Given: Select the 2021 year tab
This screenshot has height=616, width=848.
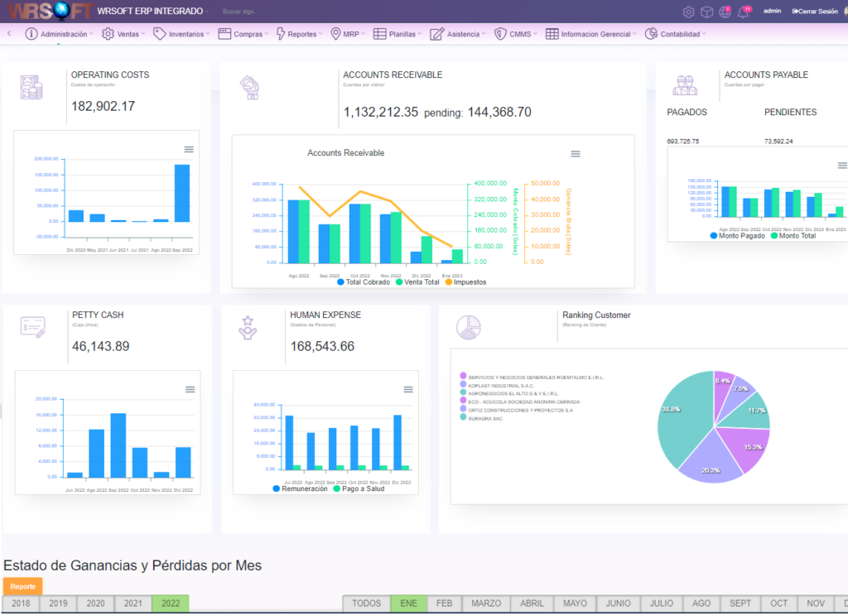Looking at the screenshot, I should coord(133,604).
